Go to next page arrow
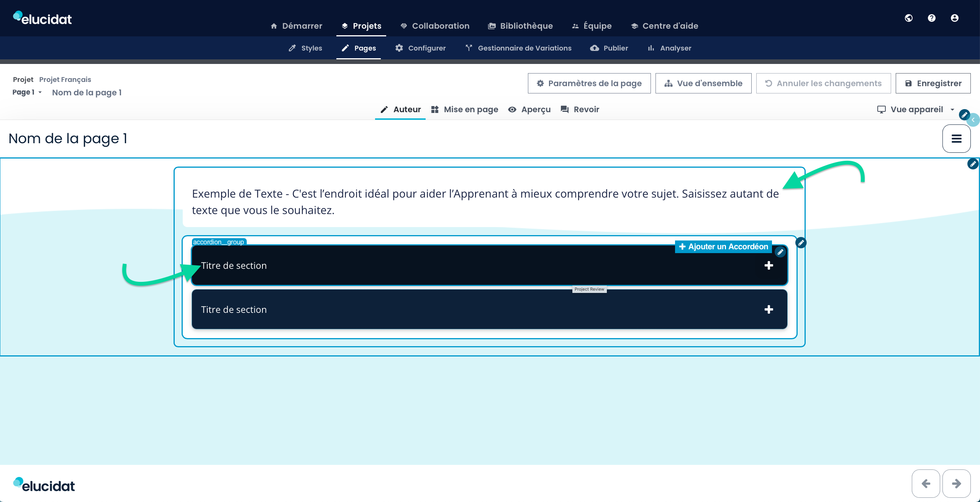 click(957, 484)
